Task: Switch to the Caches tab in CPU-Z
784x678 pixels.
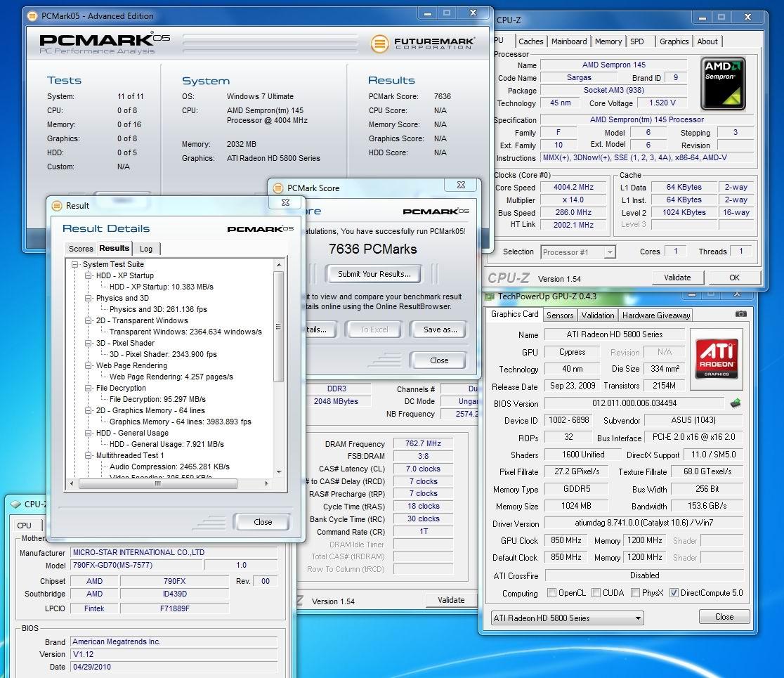Action: click(530, 41)
